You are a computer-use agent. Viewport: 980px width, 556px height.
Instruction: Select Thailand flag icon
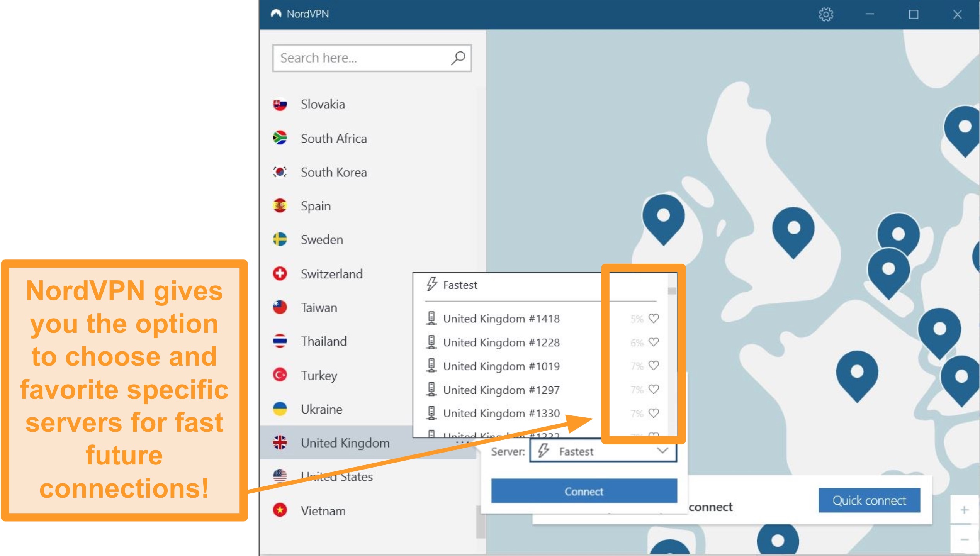pos(280,341)
